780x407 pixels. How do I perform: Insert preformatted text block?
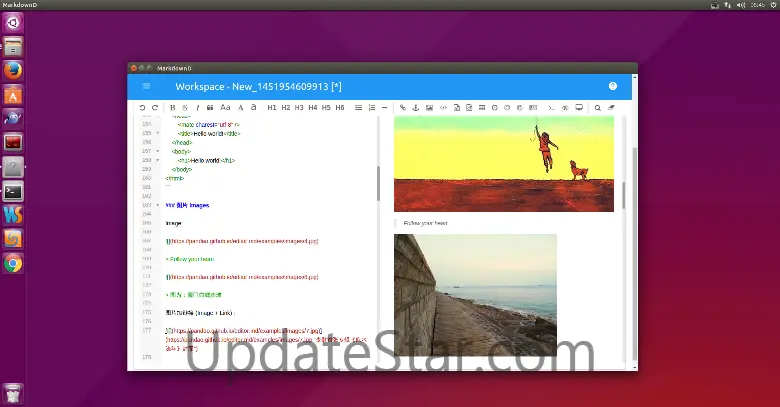click(457, 107)
